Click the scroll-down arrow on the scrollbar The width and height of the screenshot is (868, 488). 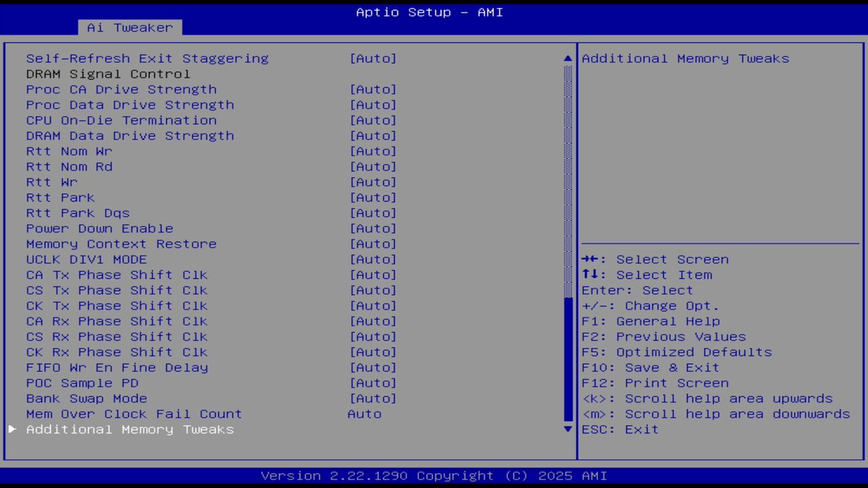click(567, 429)
